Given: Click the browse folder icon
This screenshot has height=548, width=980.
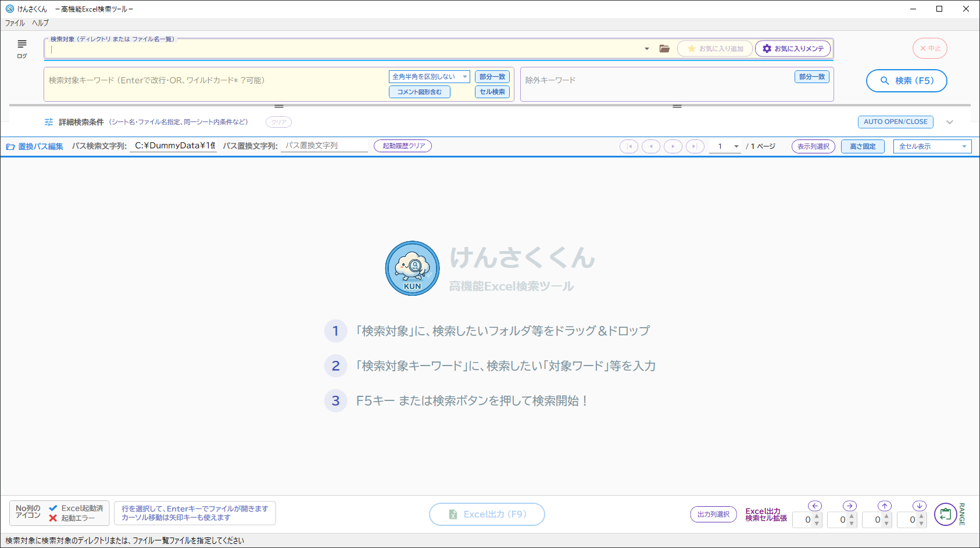Looking at the screenshot, I should tap(664, 49).
